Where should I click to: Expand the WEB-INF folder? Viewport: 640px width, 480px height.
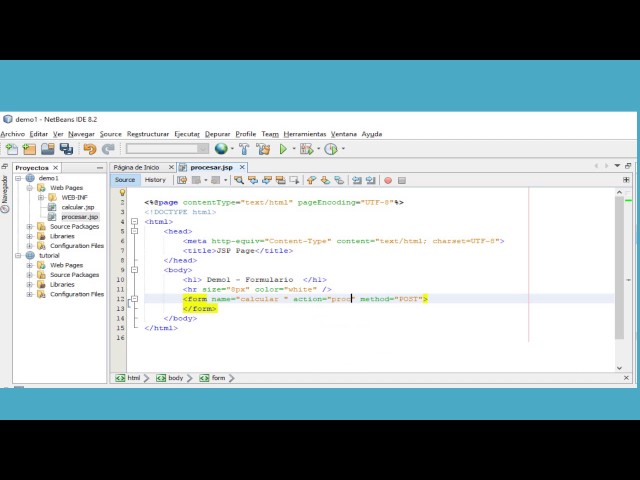(x=41, y=198)
